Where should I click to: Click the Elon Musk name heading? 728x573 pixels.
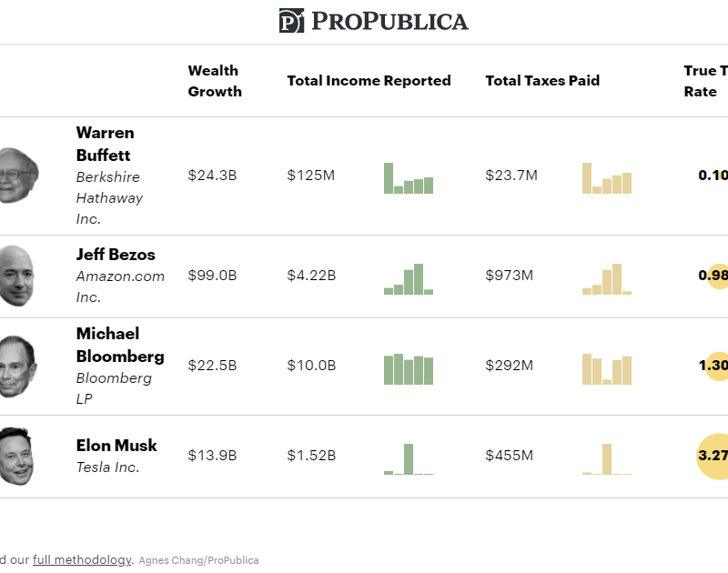point(116,446)
